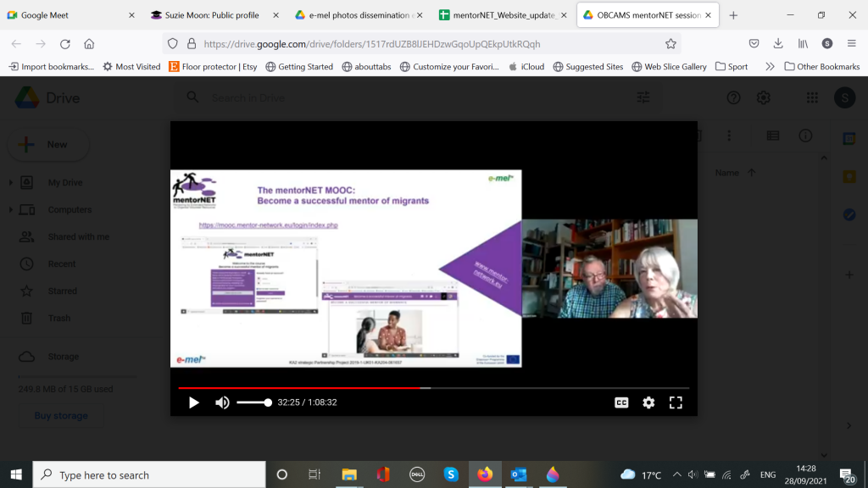Switch to e-mel photos dissemination tab

[359, 15]
